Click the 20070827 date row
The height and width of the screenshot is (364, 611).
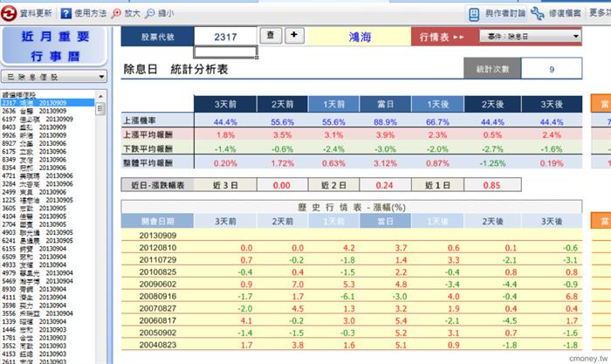click(x=352, y=308)
